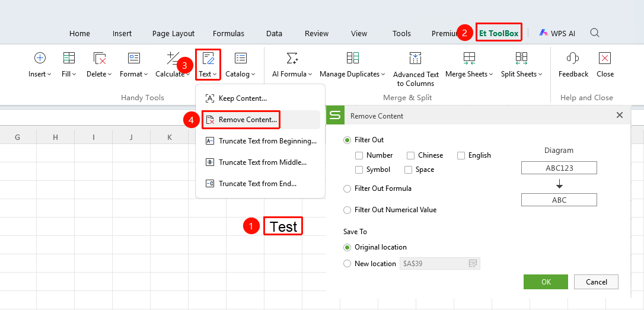This screenshot has height=310, width=644.
Task: Expand the Text dropdown arrow
Action: 215,74
